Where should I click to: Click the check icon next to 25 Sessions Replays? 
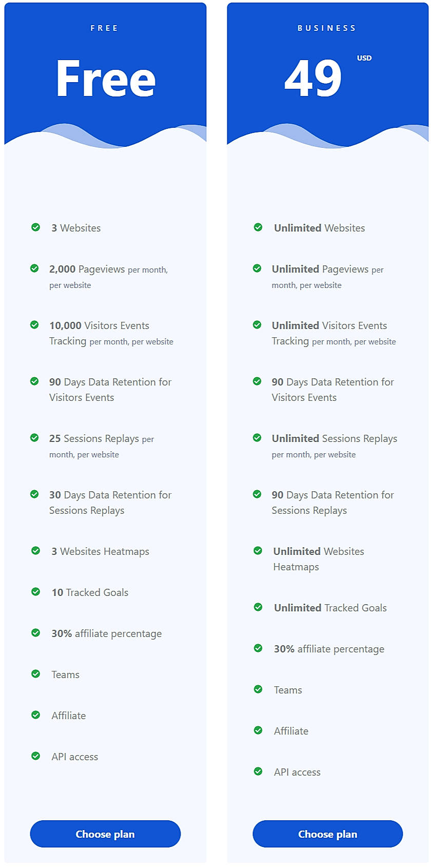(35, 437)
